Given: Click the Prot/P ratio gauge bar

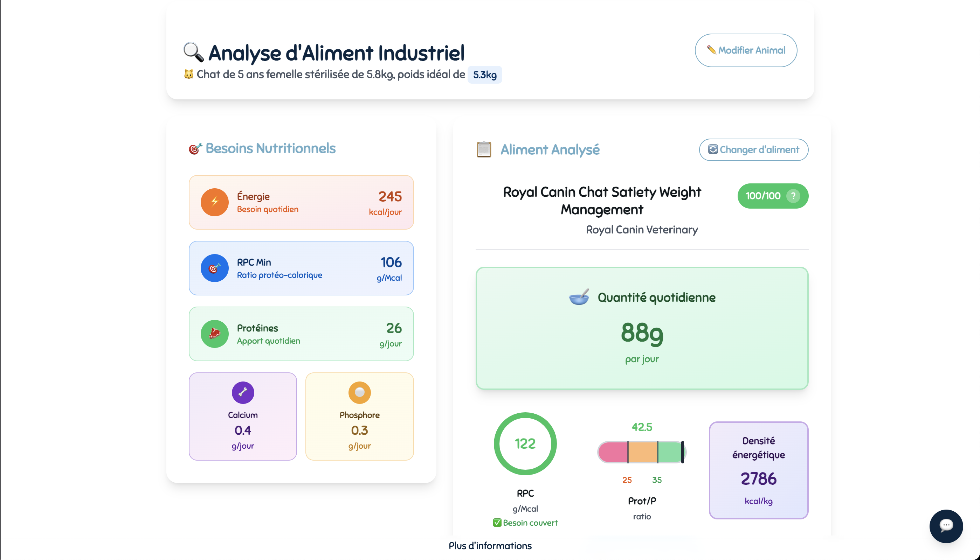Looking at the screenshot, I should point(641,452).
